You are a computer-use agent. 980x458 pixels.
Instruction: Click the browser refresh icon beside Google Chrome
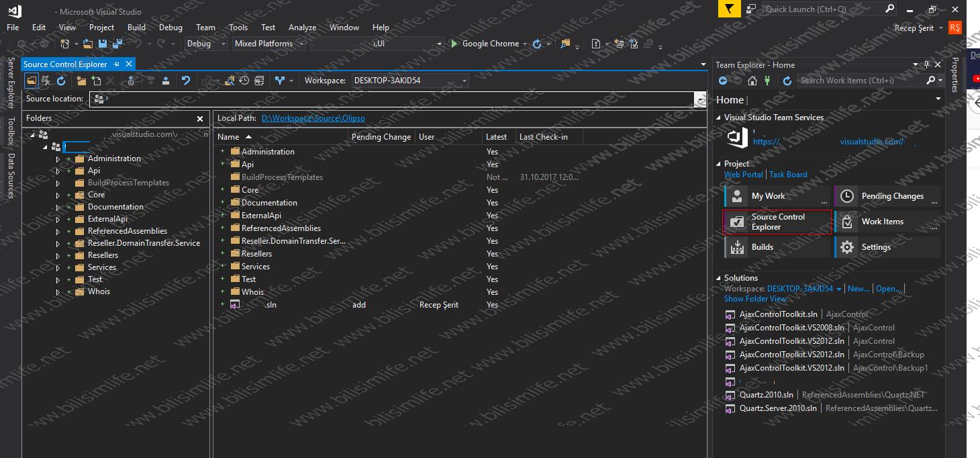(x=536, y=44)
